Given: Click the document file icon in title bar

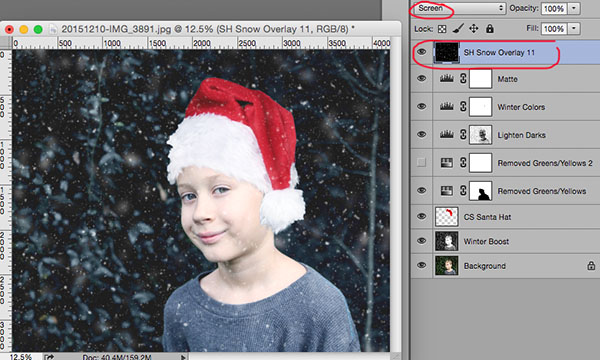Looking at the screenshot, I should (53, 29).
